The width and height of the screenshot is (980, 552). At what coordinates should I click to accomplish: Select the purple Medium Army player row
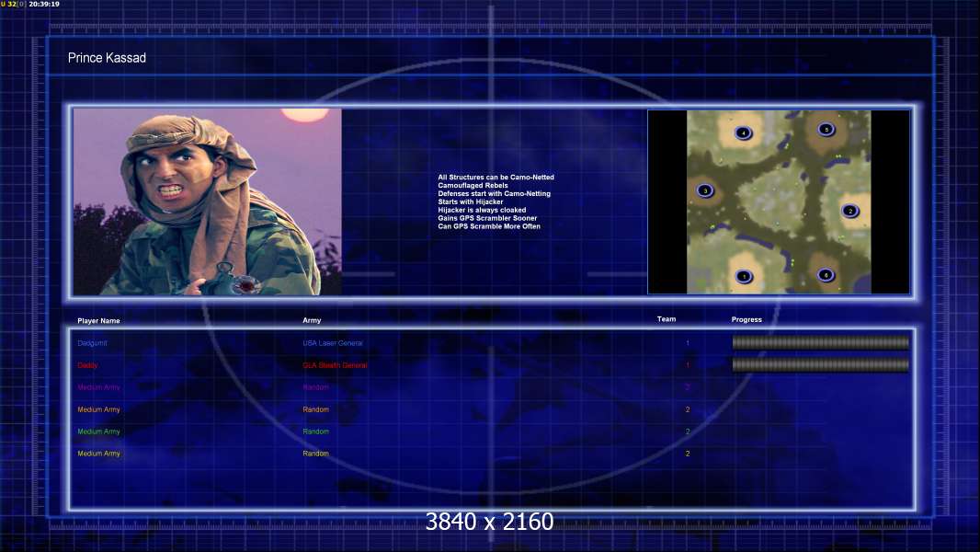(x=382, y=387)
